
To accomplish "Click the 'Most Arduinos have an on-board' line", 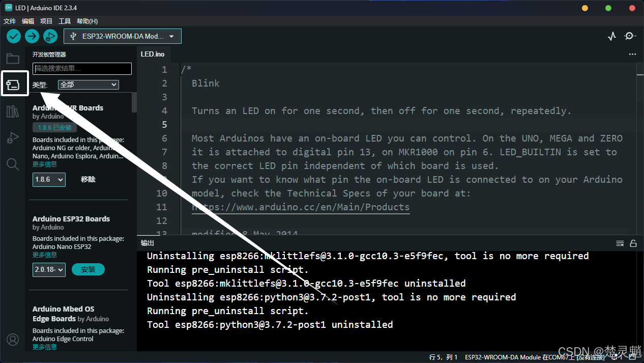I will pyautogui.click(x=407, y=138).
